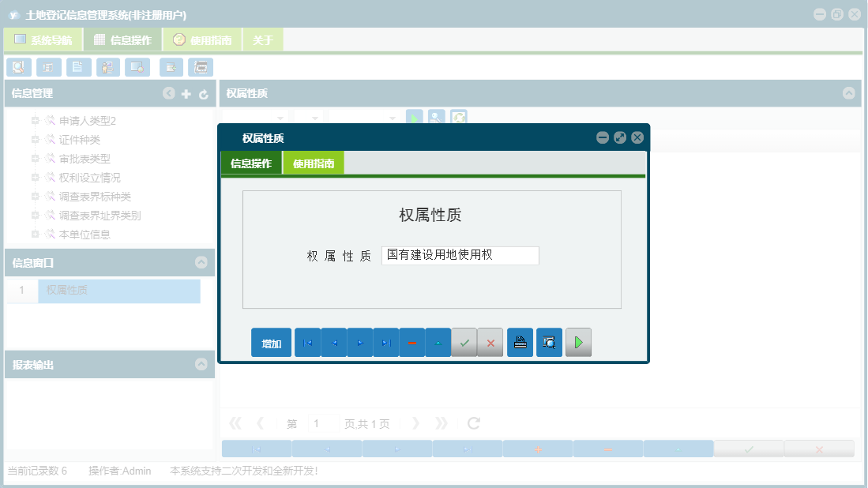Delete the current record using red minus icon
Image resolution: width=868 pixels, height=488 pixels.
pos(411,342)
